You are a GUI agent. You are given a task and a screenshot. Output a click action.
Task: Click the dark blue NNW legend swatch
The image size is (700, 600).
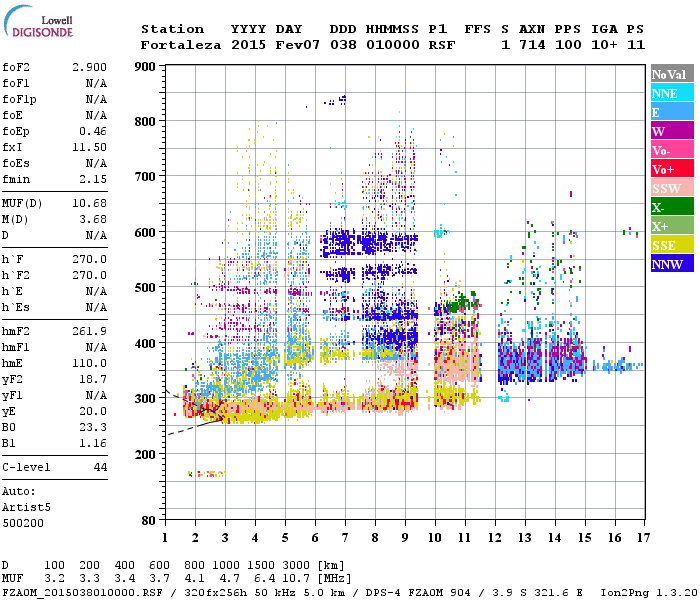coord(669,264)
